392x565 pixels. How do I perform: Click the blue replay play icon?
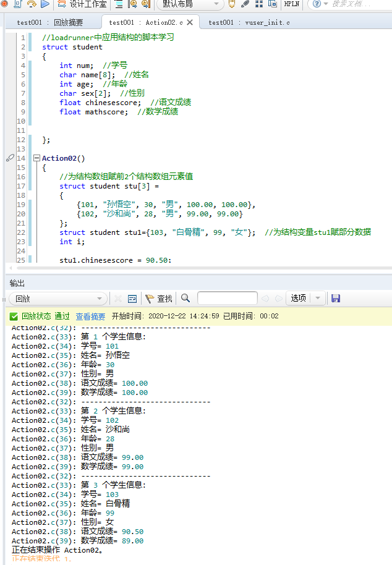45,4
